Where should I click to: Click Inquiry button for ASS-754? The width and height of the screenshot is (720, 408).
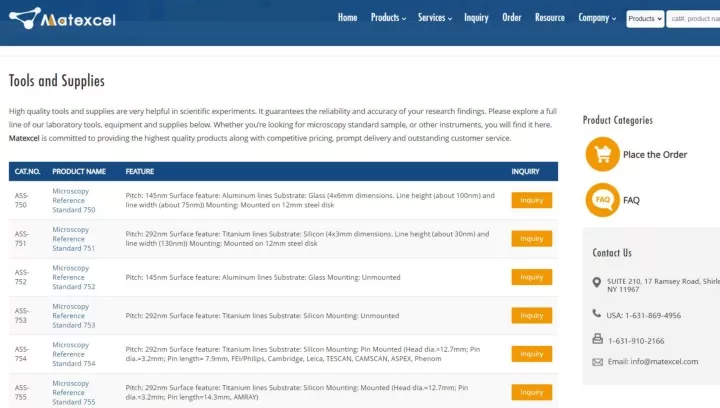tap(532, 354)
